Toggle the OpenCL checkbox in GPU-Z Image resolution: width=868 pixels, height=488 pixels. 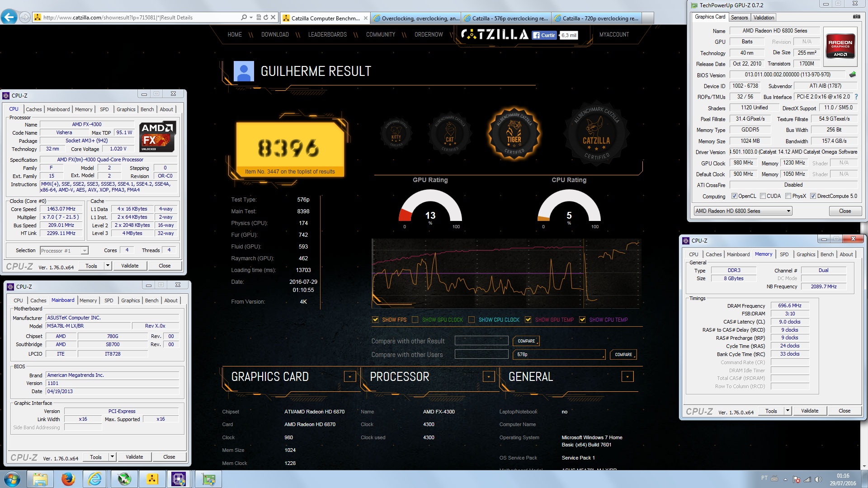[735, 196]
